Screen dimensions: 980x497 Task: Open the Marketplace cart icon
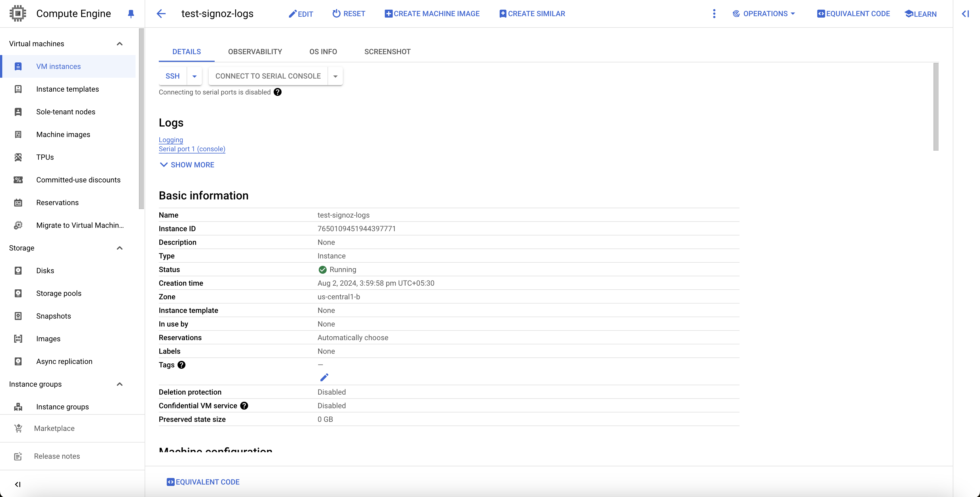tap(18, 428)
